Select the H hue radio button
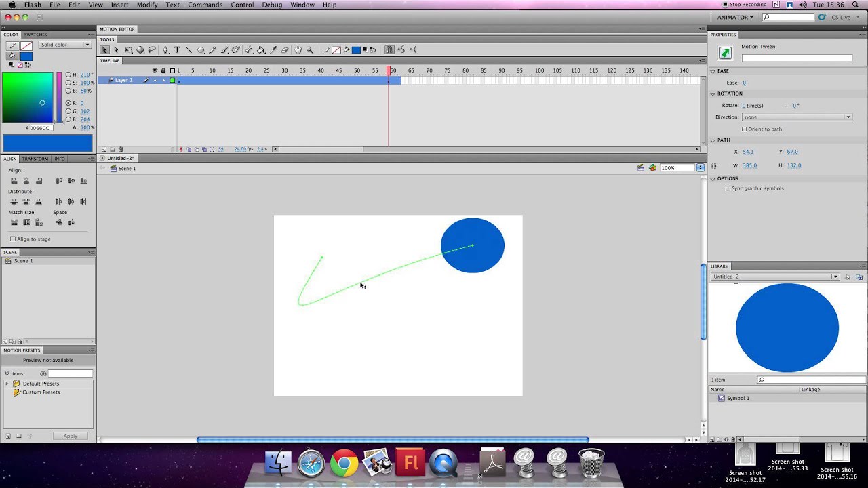The height and width of the screenshot is (488, 868). [x=68, y=75]
